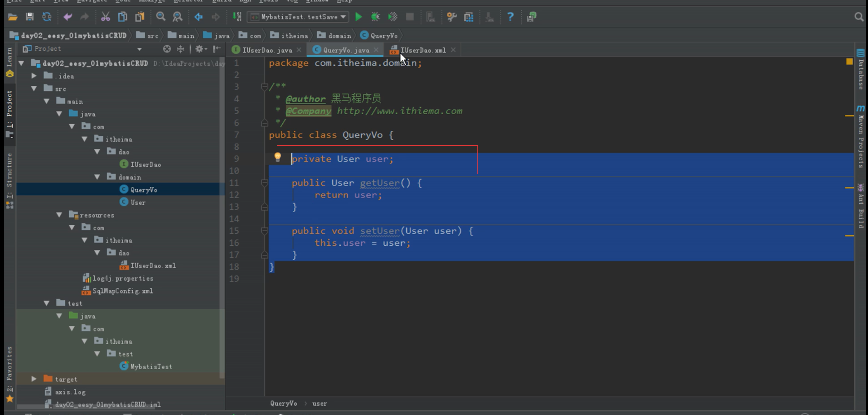
Task: Click the Save All floppy icon
Action: click(30, 17)
